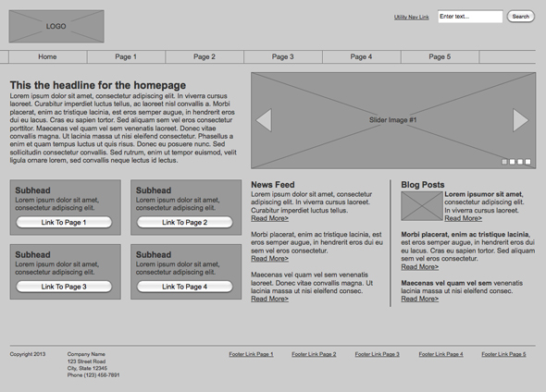Select the first slider pagination dot

(x=504, y=162)
